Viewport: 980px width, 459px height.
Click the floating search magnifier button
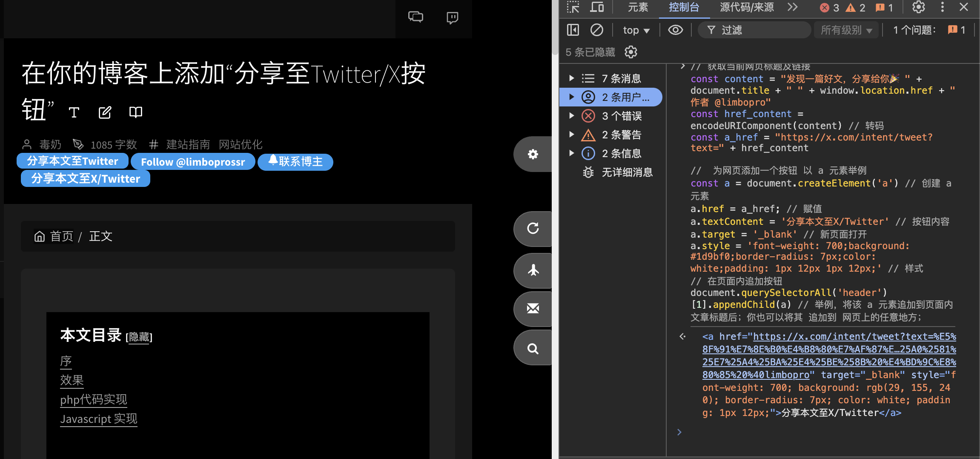[533, 348]
